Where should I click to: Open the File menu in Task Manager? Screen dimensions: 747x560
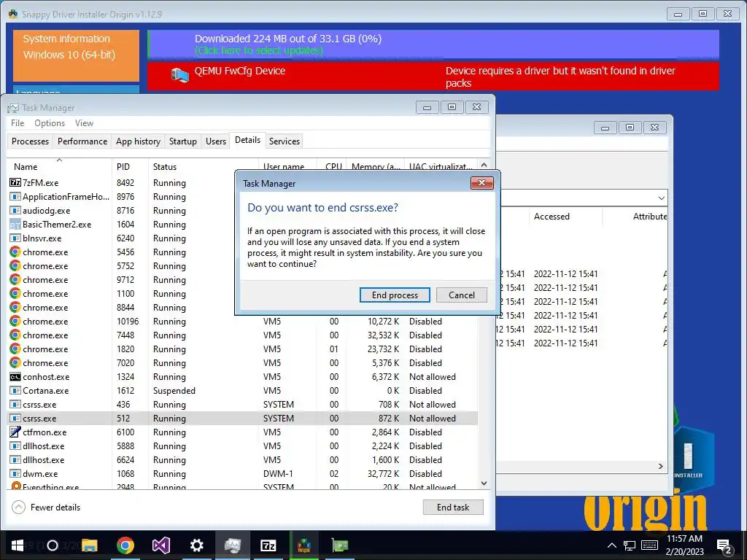coord(18,122)
